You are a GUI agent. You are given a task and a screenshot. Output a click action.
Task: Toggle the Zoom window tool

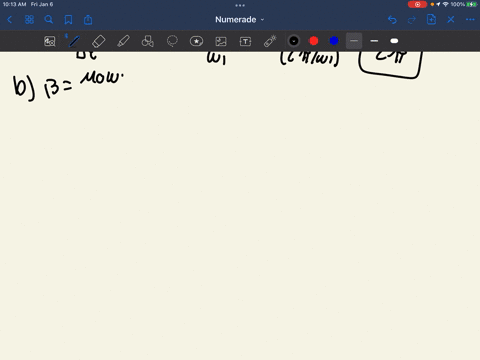tap(50, 41)
